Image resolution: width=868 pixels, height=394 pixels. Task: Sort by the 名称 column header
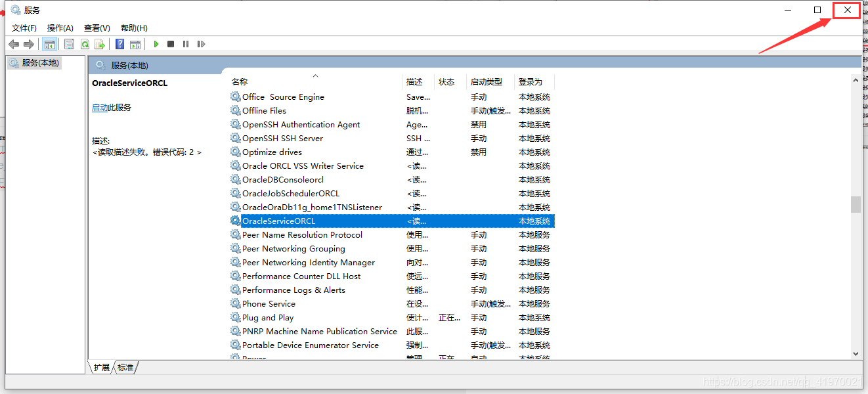[x=316, y=81]
